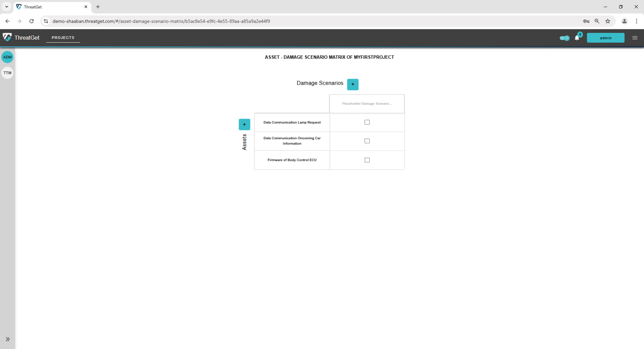Tick Firmware of Body Control ECU checkbox
Image resolution: width=644 pixels, height=349 pixels.
(367, 160)
